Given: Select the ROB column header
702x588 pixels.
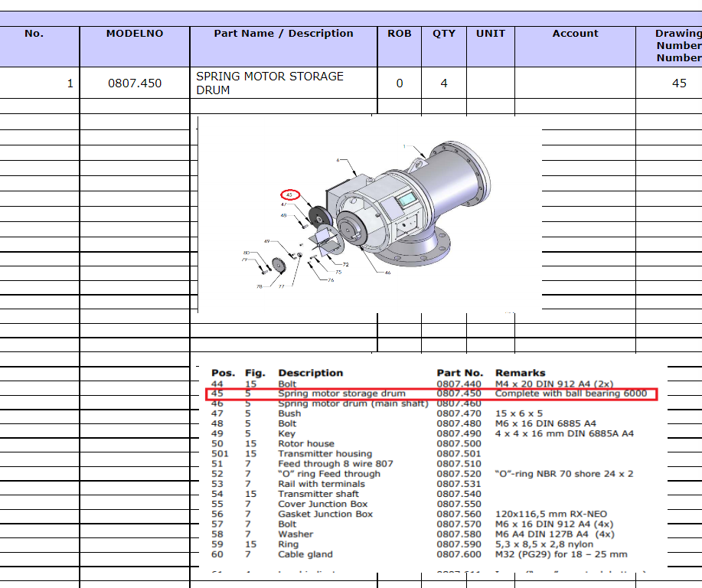Looking at the screenshot, I should [x=399, y=34].
